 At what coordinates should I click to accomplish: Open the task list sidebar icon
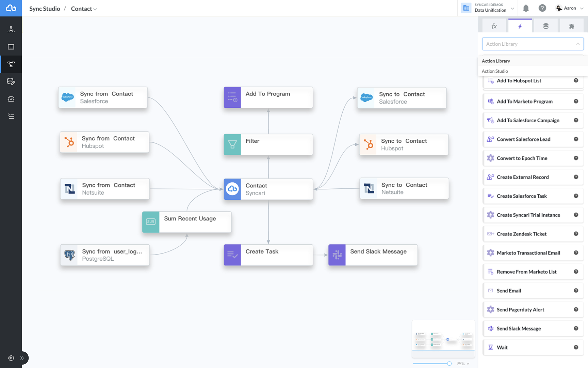pyautogui.click(x=11, y=116)
